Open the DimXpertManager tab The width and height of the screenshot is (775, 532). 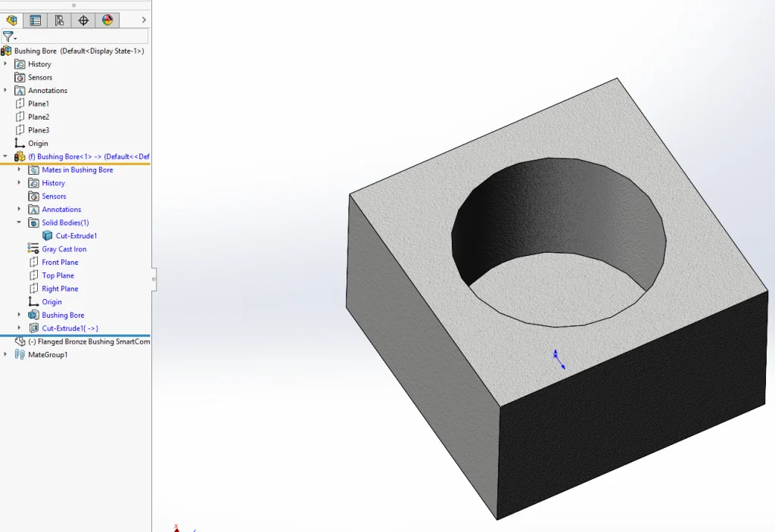pyautogui.click(x=83, y=20)
